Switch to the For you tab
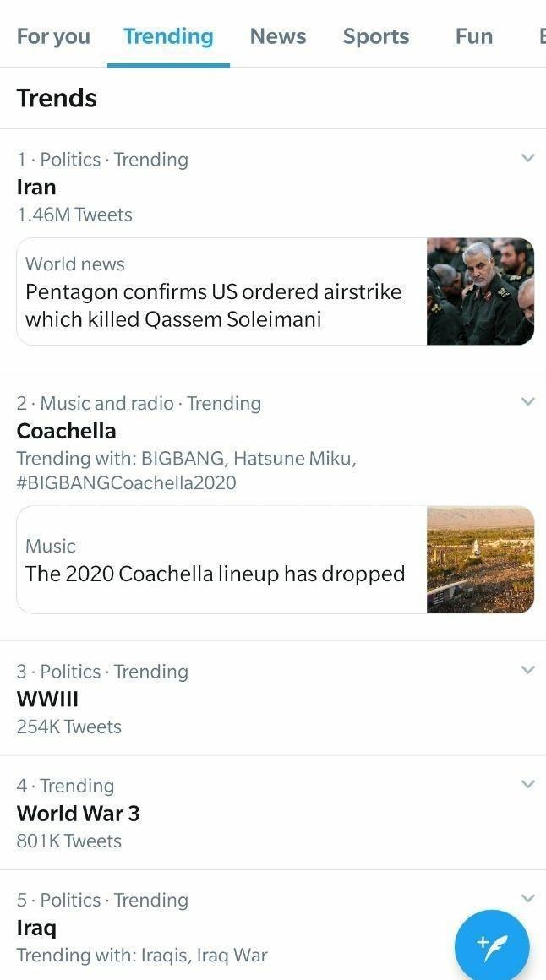The image size is (546, 980). coord(53,36)
